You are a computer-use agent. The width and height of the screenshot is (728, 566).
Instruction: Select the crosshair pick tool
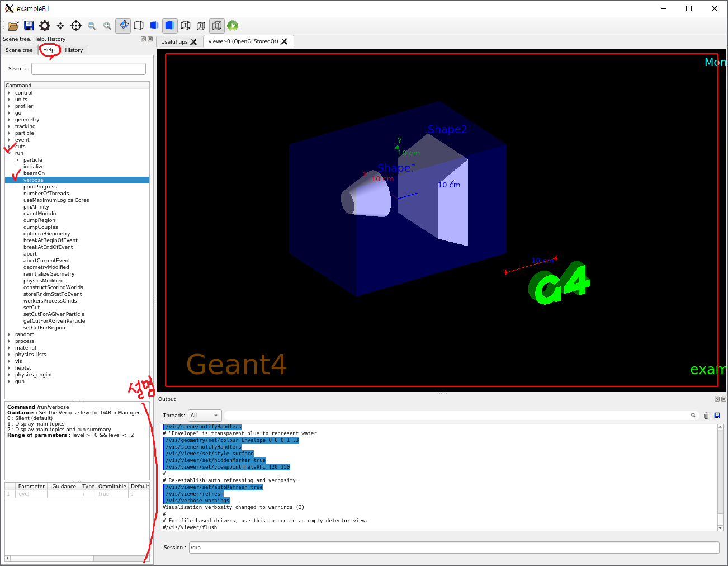pos(76,26)
